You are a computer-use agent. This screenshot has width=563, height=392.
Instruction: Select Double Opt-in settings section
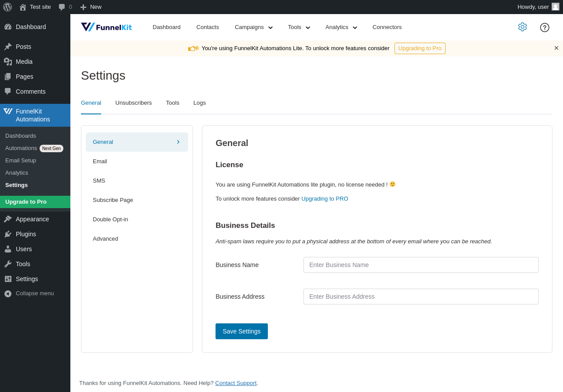pyautogui.click(x=110, y=220)
